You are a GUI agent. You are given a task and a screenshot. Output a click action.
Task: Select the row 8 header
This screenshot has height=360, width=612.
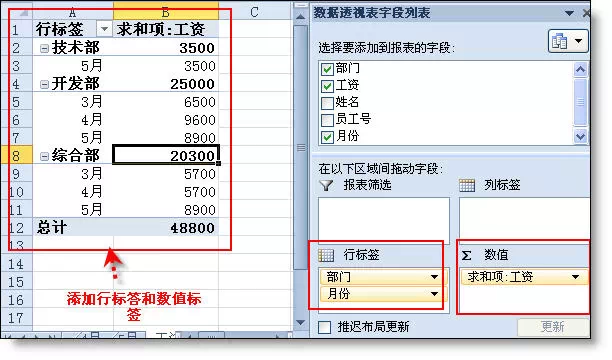click(16, 156)
